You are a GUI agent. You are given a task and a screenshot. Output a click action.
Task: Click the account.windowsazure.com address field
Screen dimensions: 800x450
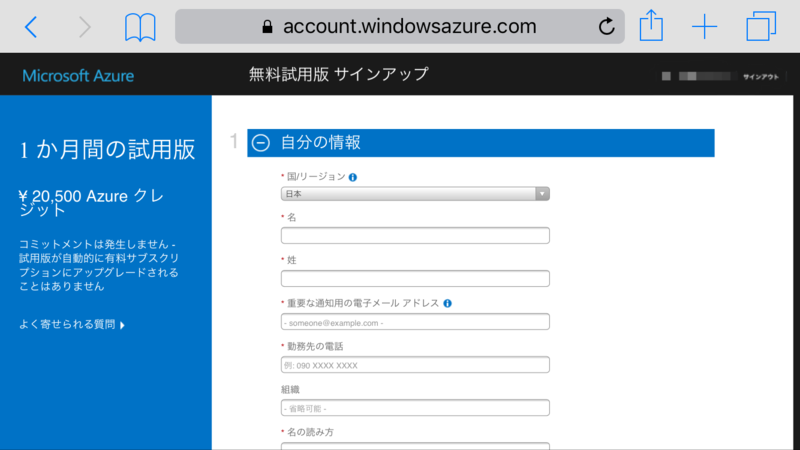pos(399,26)
